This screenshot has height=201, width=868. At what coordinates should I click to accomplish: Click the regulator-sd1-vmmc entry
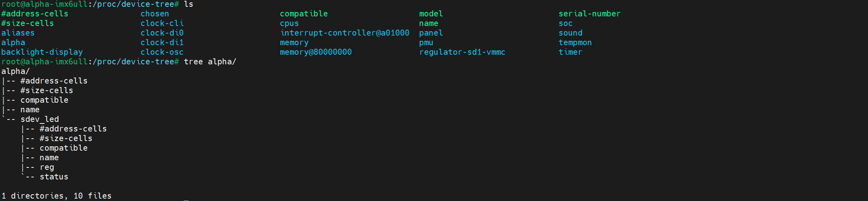click(x=462, y=52)
